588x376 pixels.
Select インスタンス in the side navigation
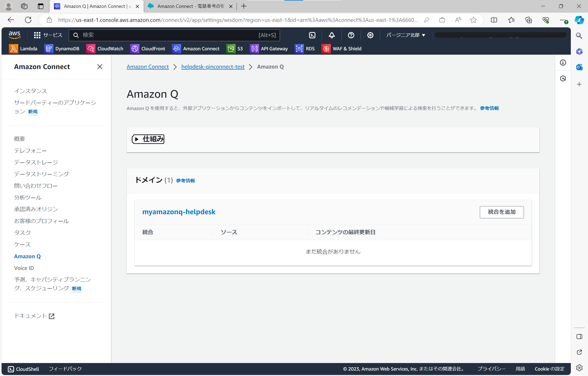coord(30,91)
